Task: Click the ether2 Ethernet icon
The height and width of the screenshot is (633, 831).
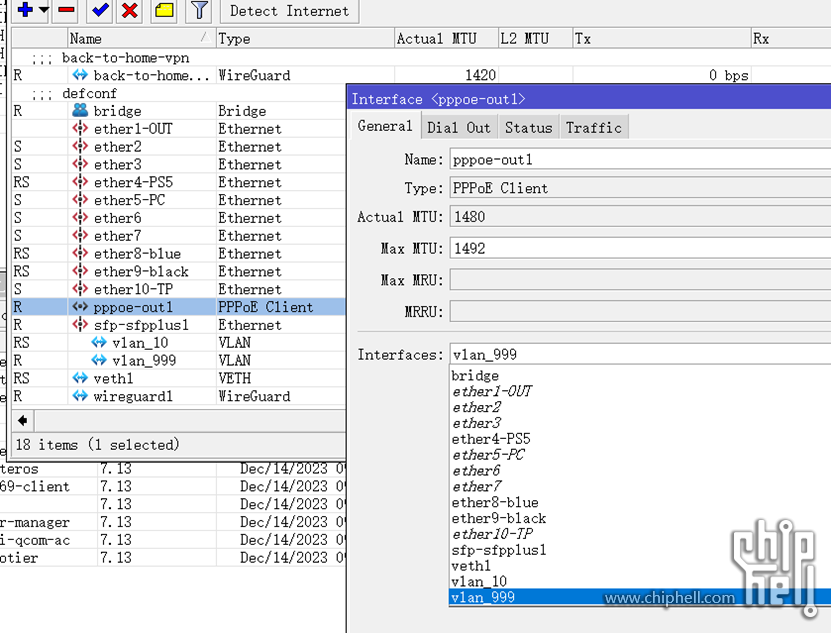Action: tap(80, 146)
